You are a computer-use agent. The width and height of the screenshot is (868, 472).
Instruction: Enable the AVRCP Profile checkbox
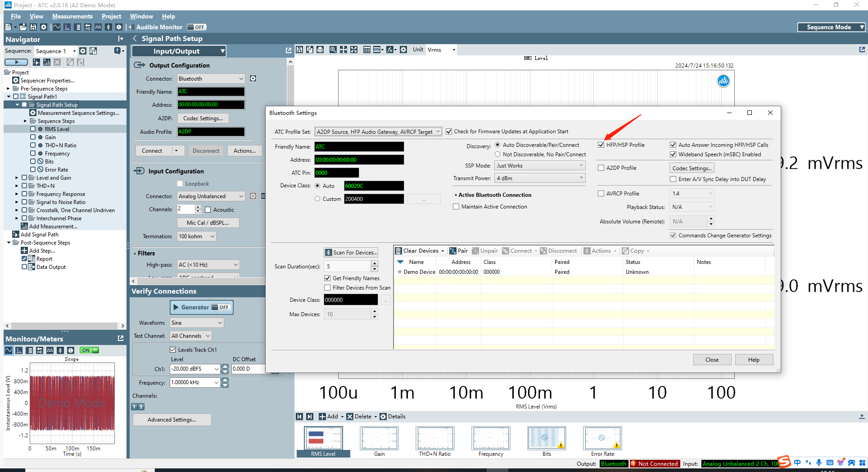[601, 193]
